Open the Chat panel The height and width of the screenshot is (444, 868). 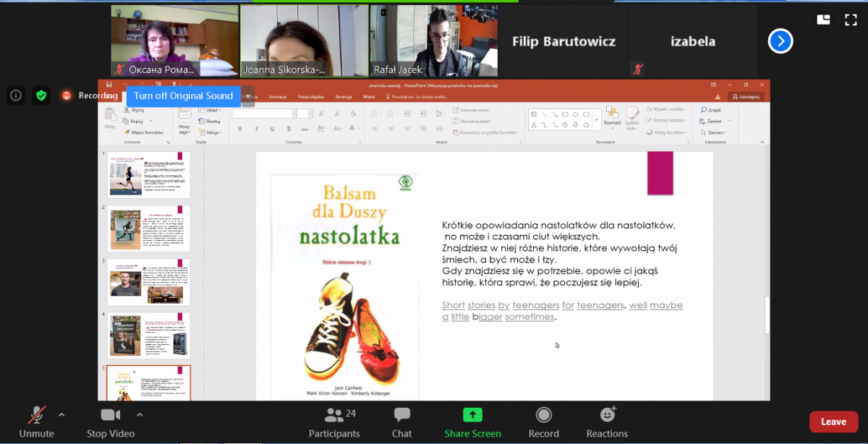point(401,422)
